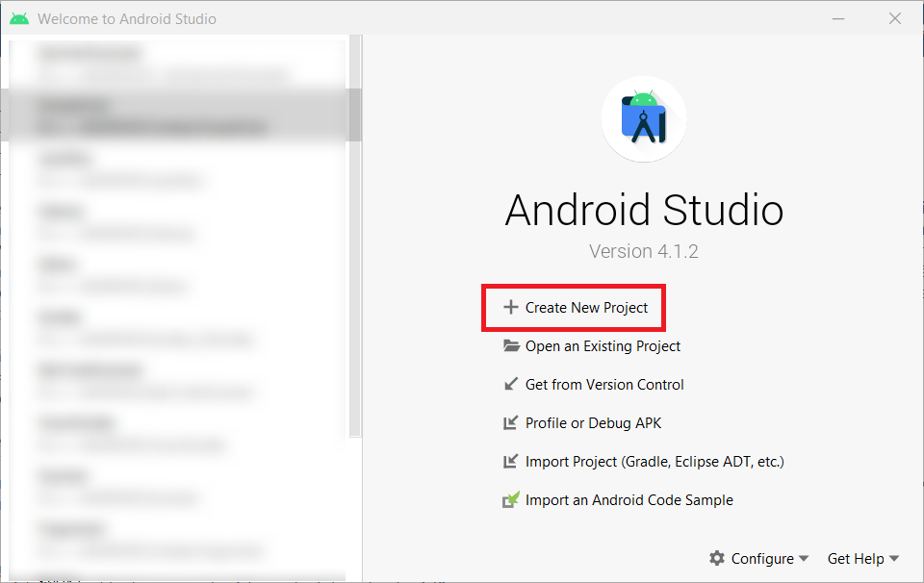Select Get from Version Control
Screen dimensions: 924x583
click(x=604, y=385)
